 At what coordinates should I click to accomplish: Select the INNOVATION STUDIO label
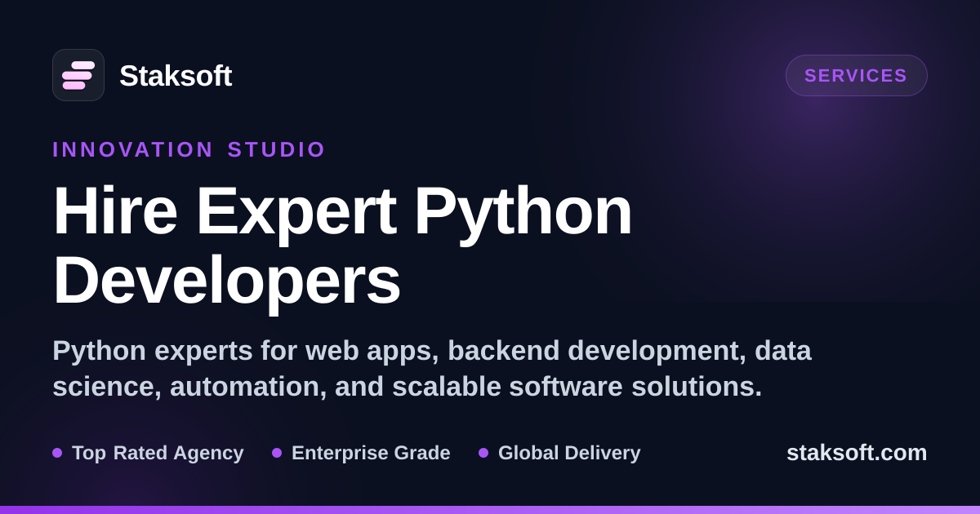tap(189, 149)
